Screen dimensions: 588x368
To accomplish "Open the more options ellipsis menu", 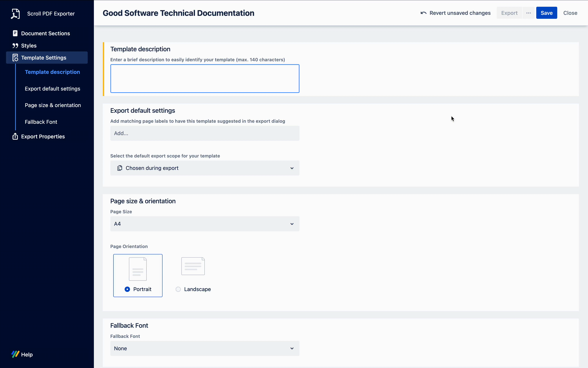I will coord(529,13).
